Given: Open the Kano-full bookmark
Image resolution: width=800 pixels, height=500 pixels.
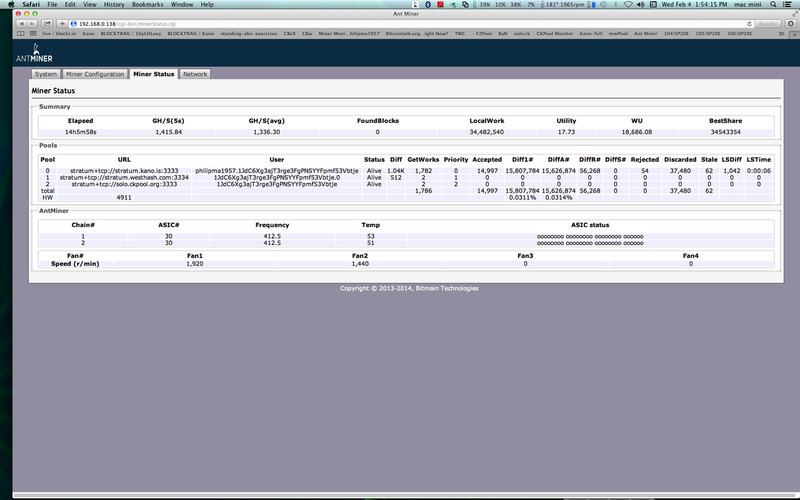Looking at the screenshot, I should (x=591, y=34).
